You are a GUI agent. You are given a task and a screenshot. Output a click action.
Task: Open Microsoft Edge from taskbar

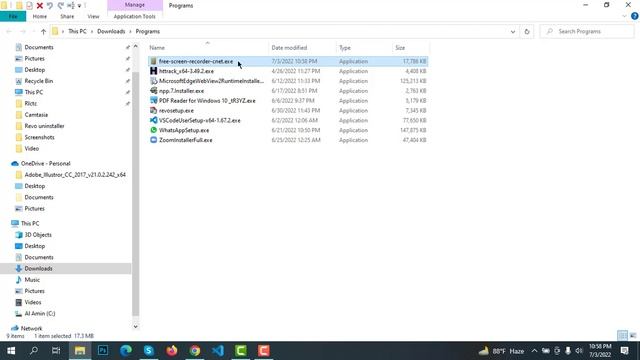(x=126, y=351)
